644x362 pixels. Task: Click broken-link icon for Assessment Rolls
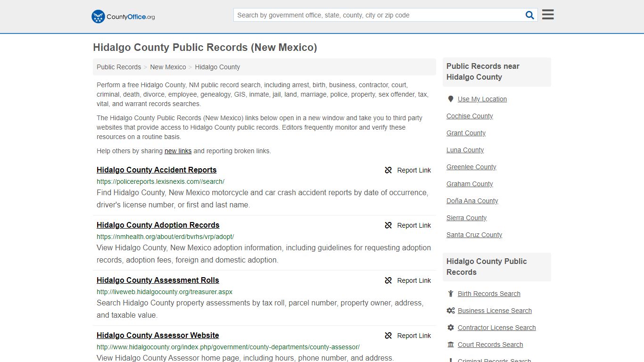point(388,280)
